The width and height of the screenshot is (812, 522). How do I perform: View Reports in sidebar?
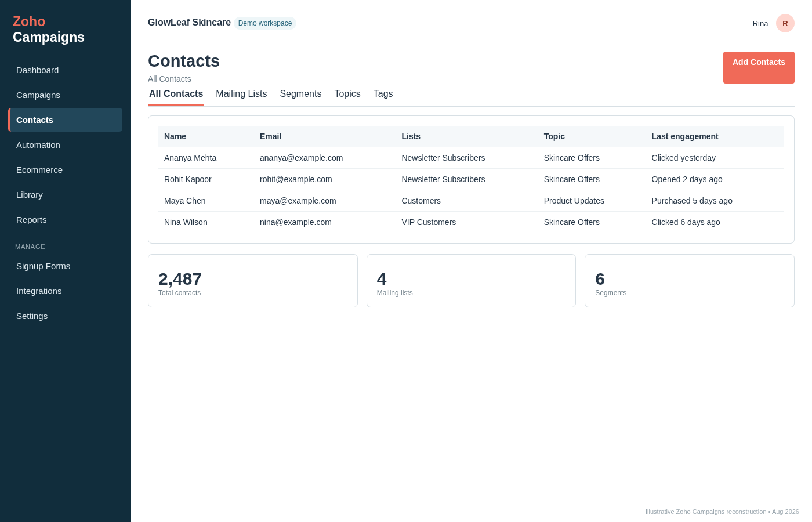point(65,220)
